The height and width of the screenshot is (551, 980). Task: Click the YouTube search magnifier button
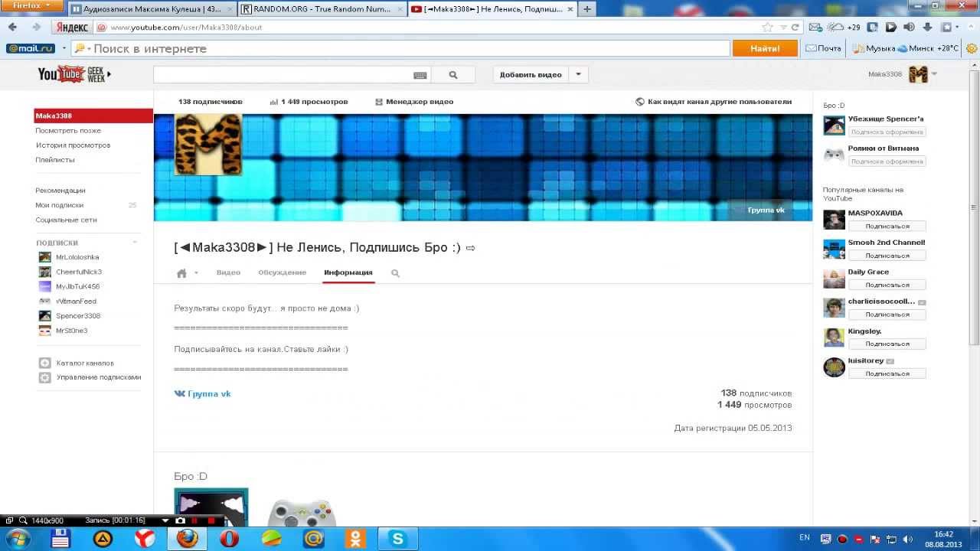coord(453,75)
